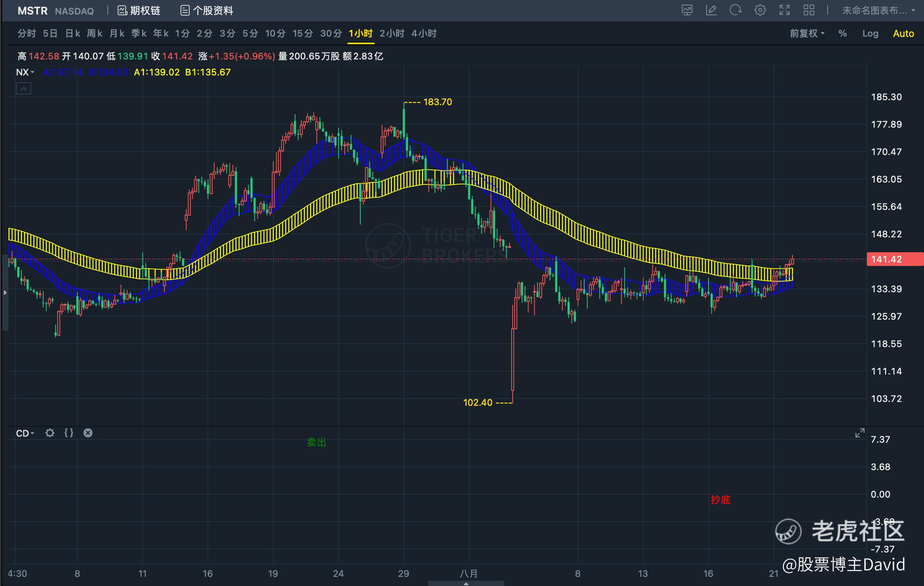Expand the bottom panel arrow handle
This screenshot has height=586, width=924.
466,583
